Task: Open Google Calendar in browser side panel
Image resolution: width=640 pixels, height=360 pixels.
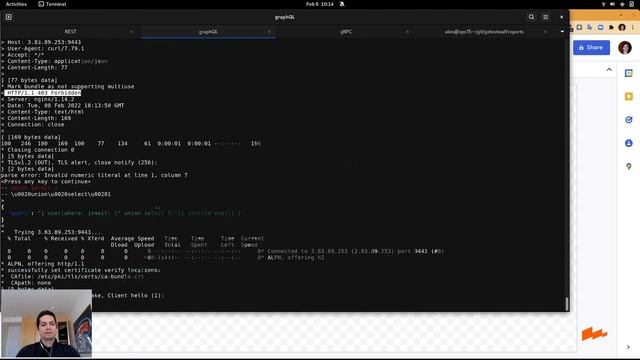Action: tap(629, 73)
